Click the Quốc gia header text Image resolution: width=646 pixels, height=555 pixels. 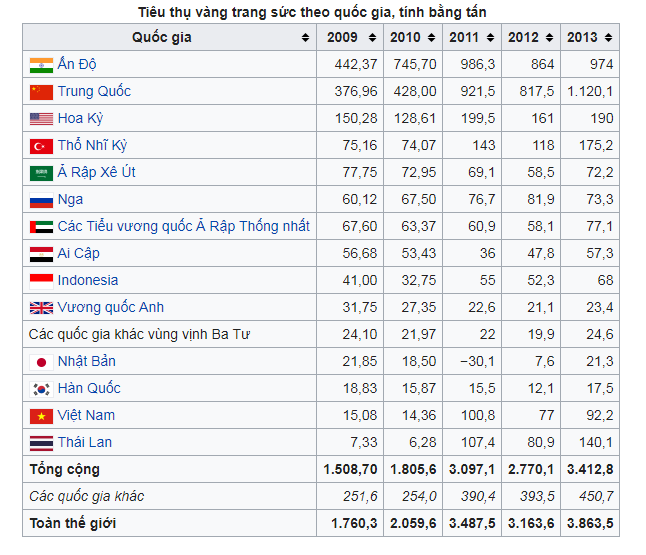point(162,37)
